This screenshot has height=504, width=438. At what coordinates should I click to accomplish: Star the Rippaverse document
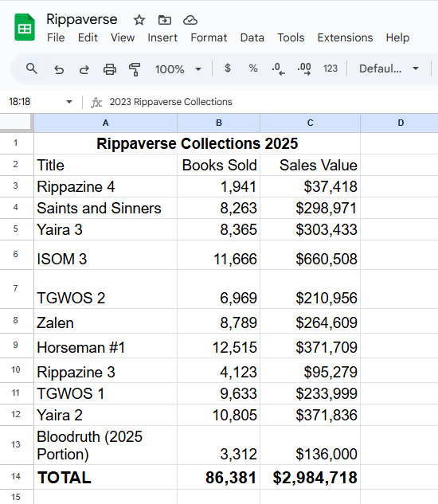139,20
